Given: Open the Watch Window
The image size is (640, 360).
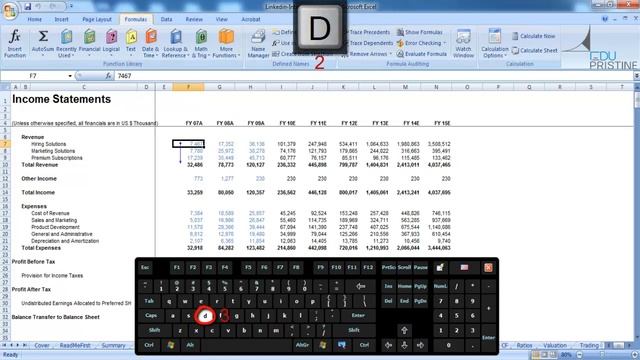Looking at the screenshot, I should 463,43.
